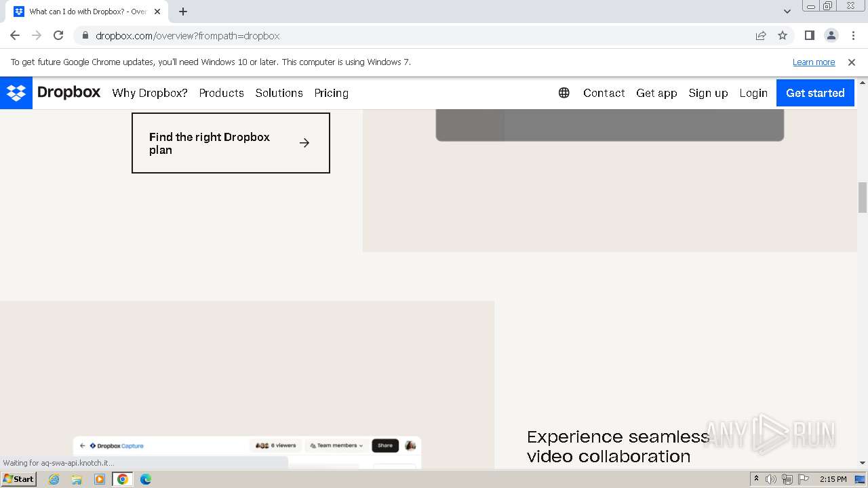868x488 pixels.
Task: Open tab search dropdown arrow
Action: 787,12
